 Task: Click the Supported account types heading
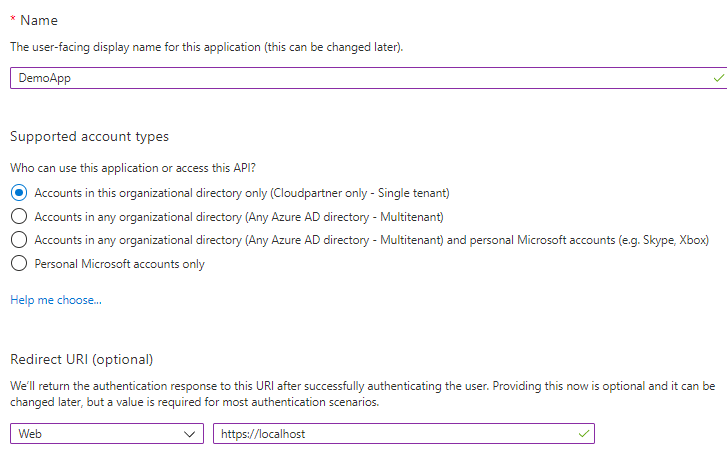coord(89,136)
